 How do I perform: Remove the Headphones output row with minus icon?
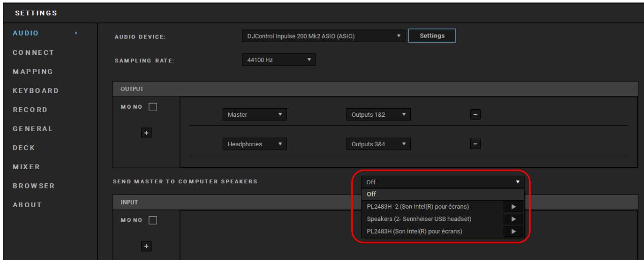pyautogui.click(x=475, y=145)
